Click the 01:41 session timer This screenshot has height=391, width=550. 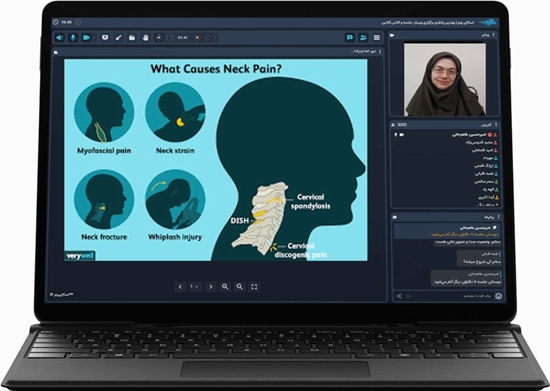point(183,38)
